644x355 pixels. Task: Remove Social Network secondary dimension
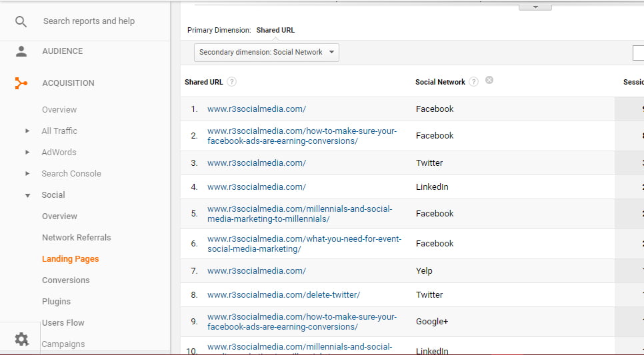click(489, 80)
